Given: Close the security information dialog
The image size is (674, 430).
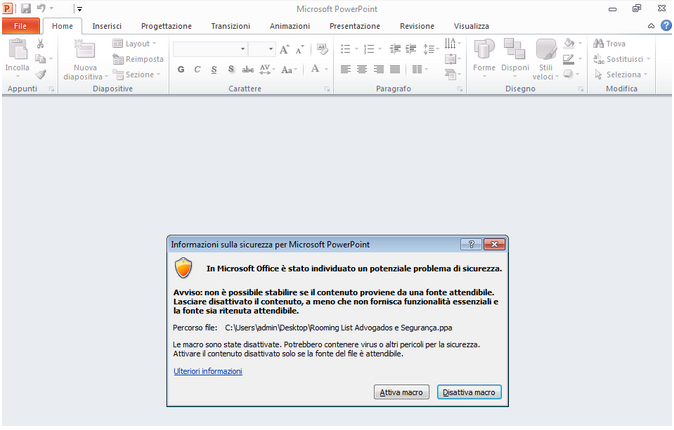Looking at the screenshot, I should [494, 244].
